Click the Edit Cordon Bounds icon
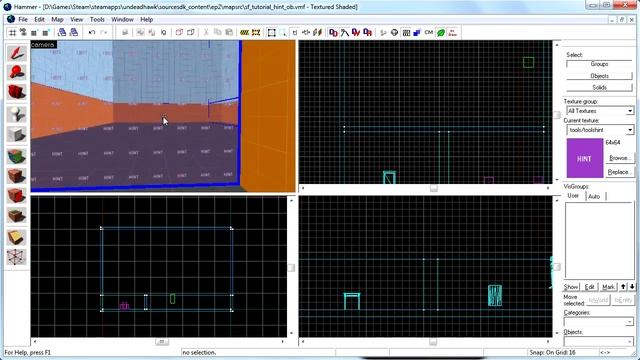 point(256,32)
